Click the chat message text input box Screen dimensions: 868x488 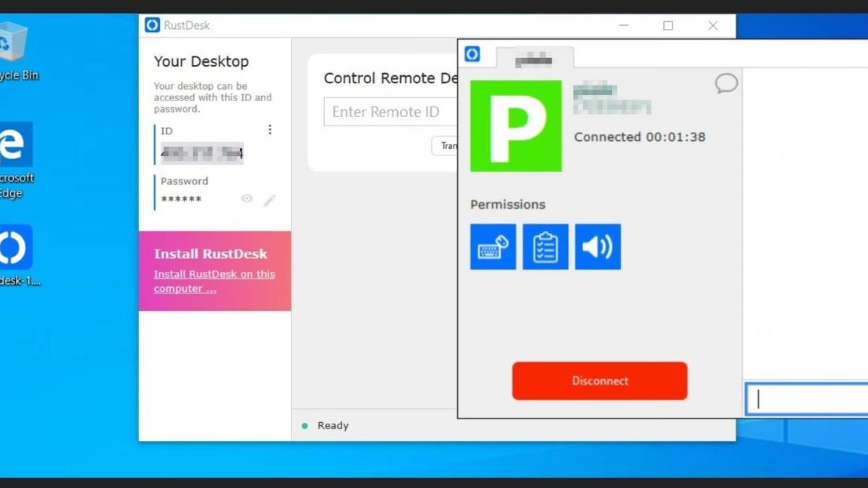807,399
